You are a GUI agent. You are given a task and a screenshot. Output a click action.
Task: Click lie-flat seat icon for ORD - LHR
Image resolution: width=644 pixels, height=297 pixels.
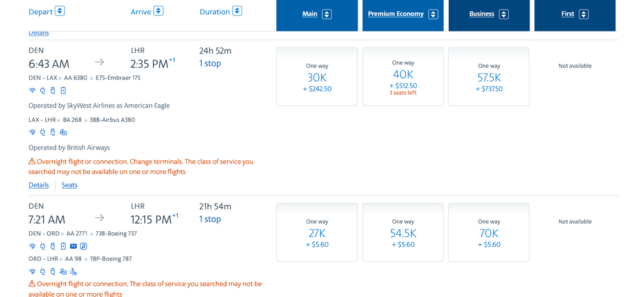point(73,272)
